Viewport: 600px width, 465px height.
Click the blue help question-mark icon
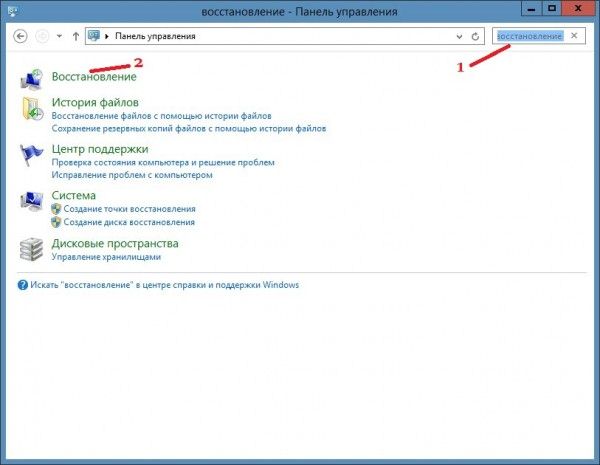click(23, 285)
